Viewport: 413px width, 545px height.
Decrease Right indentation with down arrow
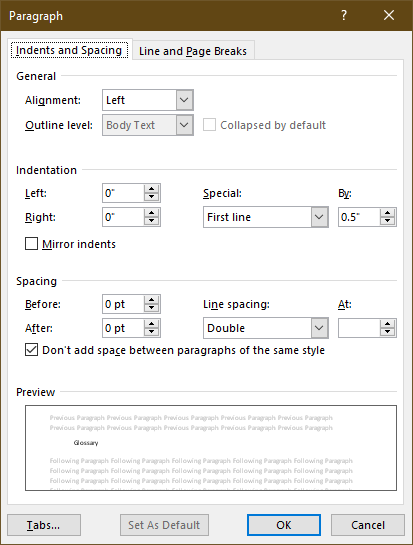[x=152, y=221]
